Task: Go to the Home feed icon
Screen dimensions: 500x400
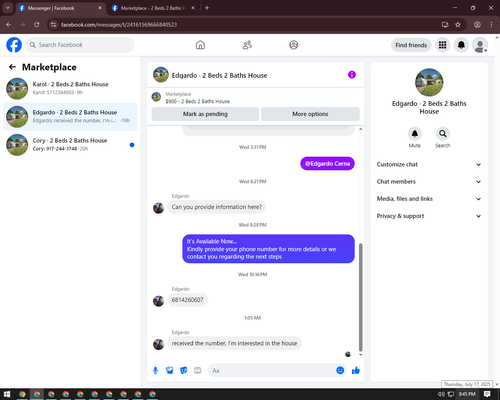Action: (x=200, y=45)
